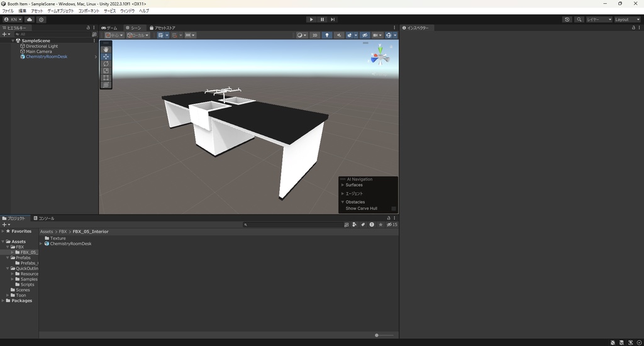Expand Agents (エージェント) section
Viewport: 644px width, 346px height.
(x=343, y=194)
